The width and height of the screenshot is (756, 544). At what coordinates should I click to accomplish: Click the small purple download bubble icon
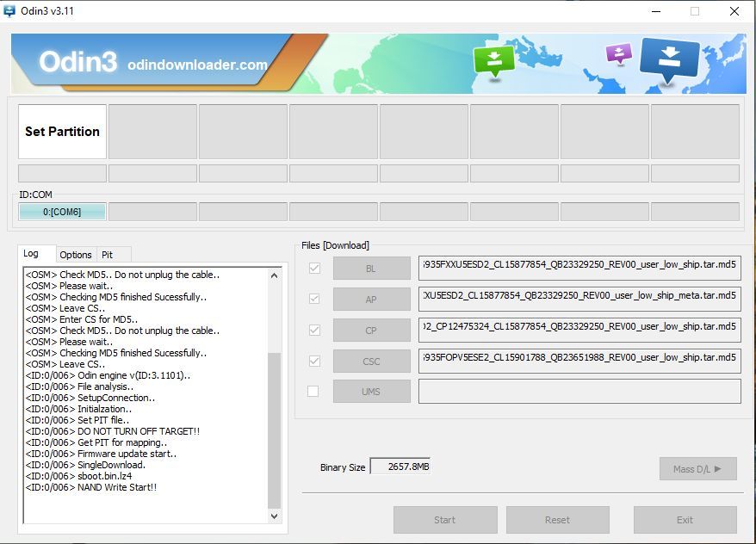click(618, 54)
